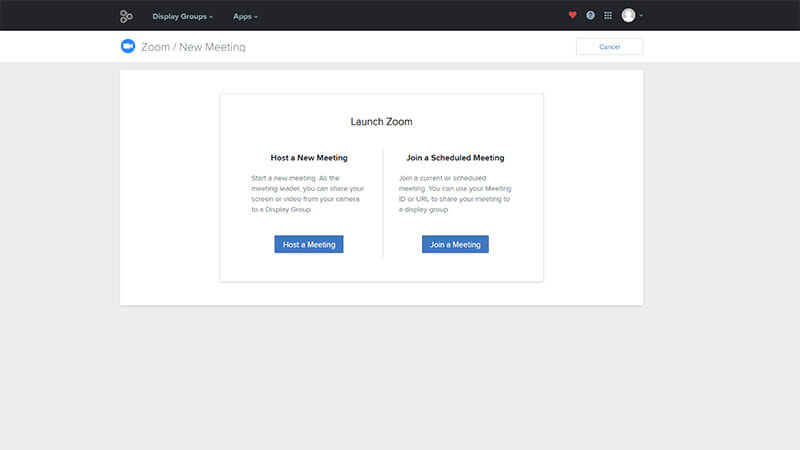The width and height of the screenshot is (800, 450).
Task: Click Host a Meeting button
Action: click(309, 244)
